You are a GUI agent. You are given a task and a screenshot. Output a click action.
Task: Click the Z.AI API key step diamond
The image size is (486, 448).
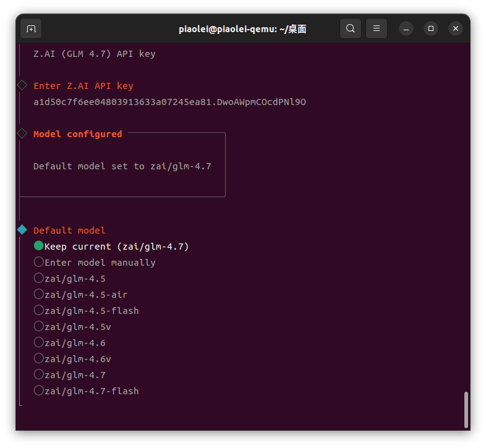click(x=22, y=85)
